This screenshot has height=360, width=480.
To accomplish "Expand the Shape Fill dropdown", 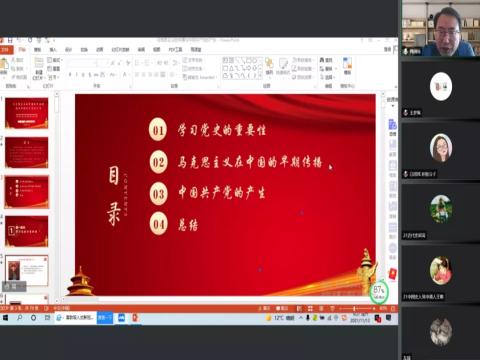I will coord(302,60).
